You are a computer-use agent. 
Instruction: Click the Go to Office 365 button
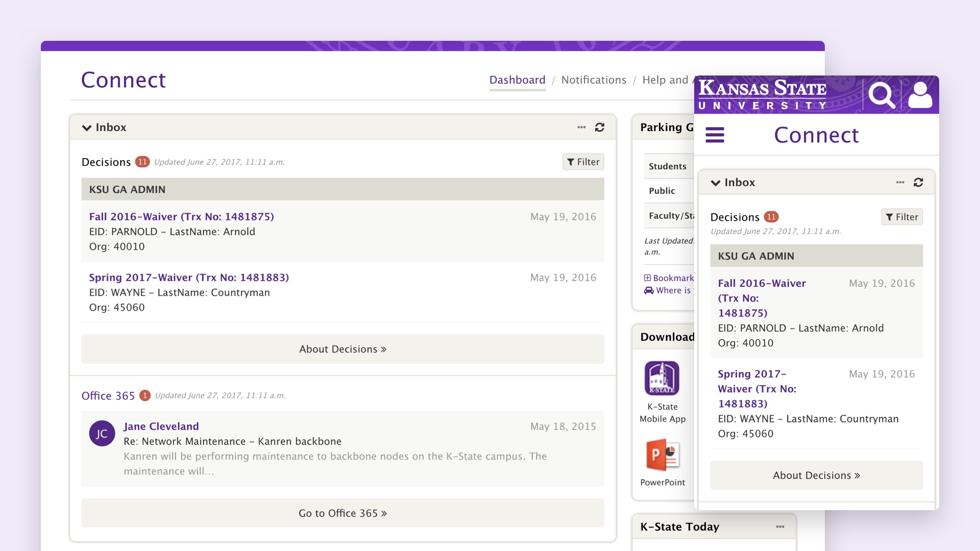pyautogui.click(x=342, y=513)
